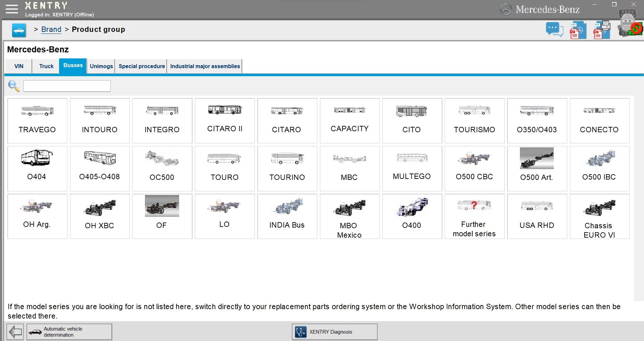Launch XENTRY Diagnosis button
The height and width of the screenshot is (341, 644).
334,332
